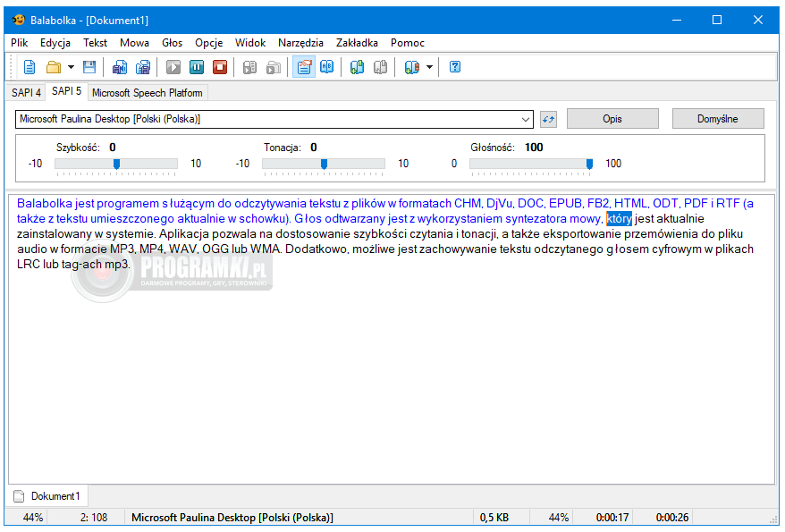The width and height of the screenshot is (785, 532).
Task: Open the Głos menu
Action: pos(172,43)
